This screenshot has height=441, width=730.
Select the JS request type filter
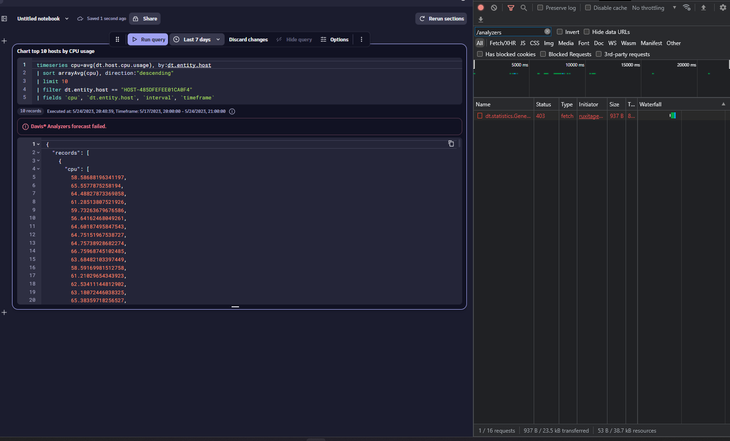[522, 43]
